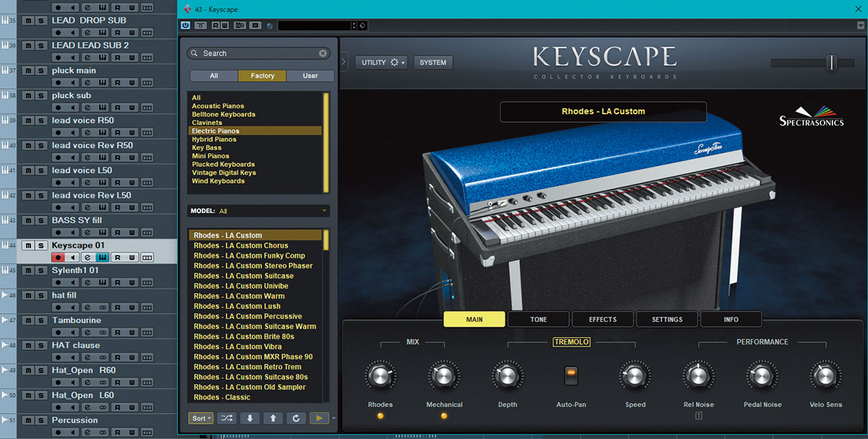This screenshot has height=439, width=868.
Task: Switch to the SETTINGS tab
Action: pos(667,319)
